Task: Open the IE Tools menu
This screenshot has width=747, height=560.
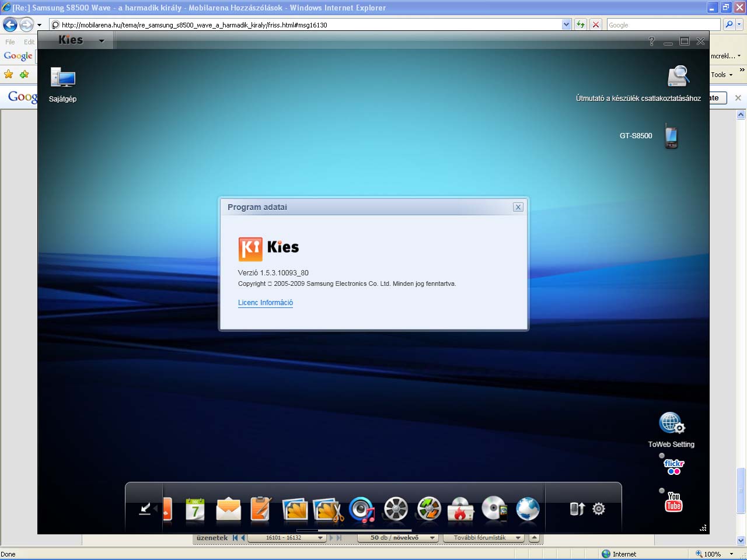Action: [721, 75]
